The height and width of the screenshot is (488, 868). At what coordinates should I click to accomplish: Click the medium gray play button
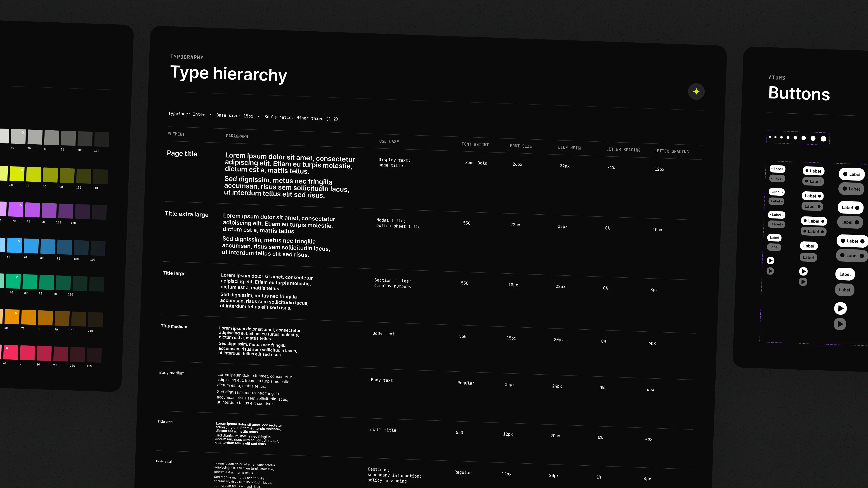(803, 282)
